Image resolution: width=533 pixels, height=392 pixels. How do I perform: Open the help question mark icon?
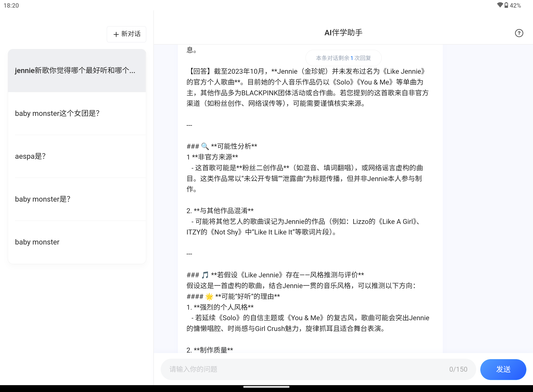(519, 33)
